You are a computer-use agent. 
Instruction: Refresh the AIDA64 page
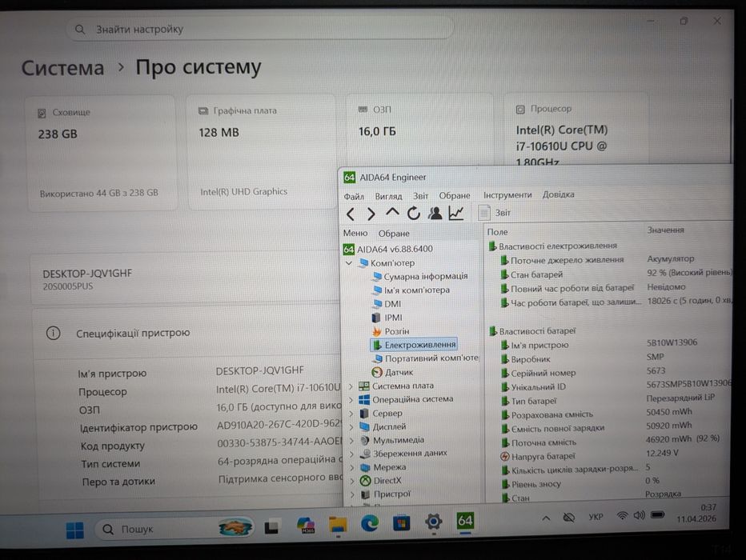pos(414,214)
